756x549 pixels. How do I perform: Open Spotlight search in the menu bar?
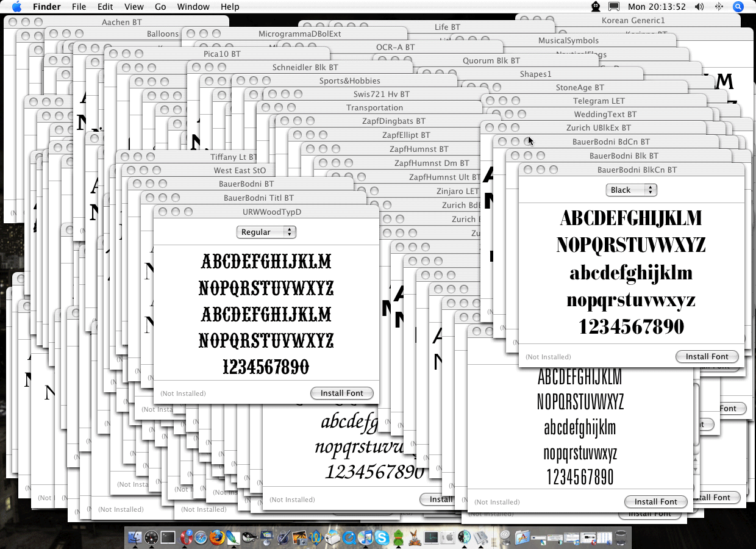738,7
